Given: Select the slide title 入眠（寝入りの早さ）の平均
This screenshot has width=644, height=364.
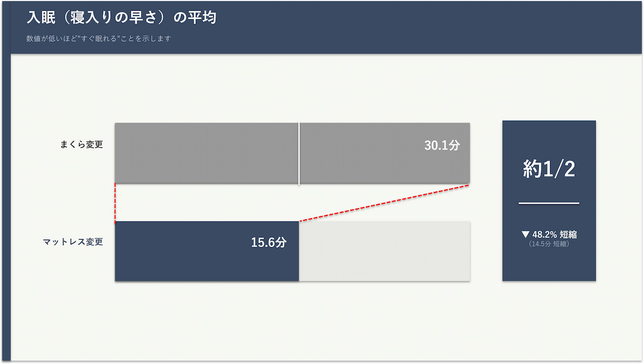Looking at the screenshot, I should point(121,18).
